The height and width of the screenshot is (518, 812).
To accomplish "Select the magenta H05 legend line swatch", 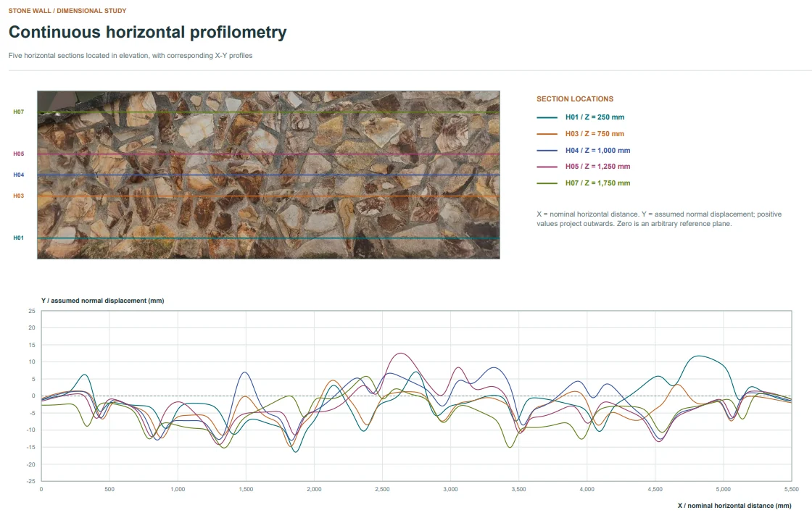I will click(x=547, y=167).
